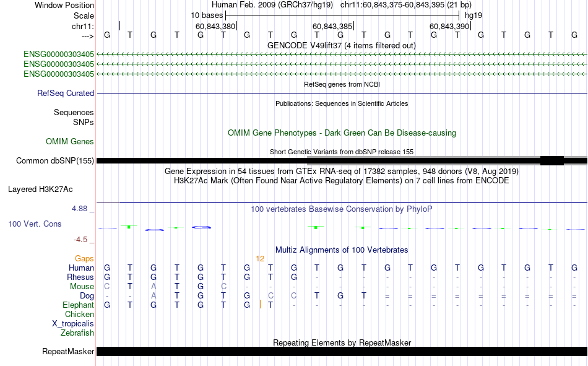This screenshot has height=366, width=588.
Task: Click the OMIM Genes track label
Action: (x=69, y=142)
